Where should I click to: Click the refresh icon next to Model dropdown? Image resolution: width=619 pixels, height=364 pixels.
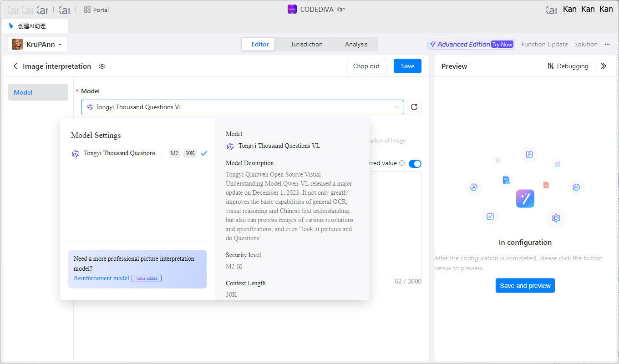414,107
